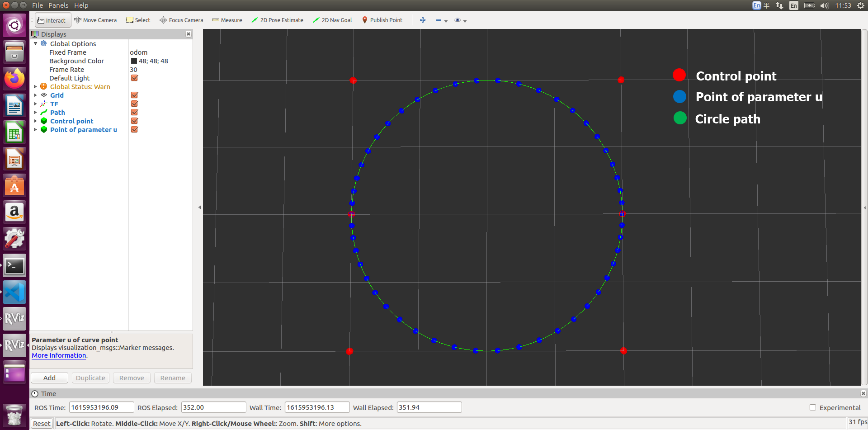Close the Time panel
868x430 pixels.
[863, 393]
